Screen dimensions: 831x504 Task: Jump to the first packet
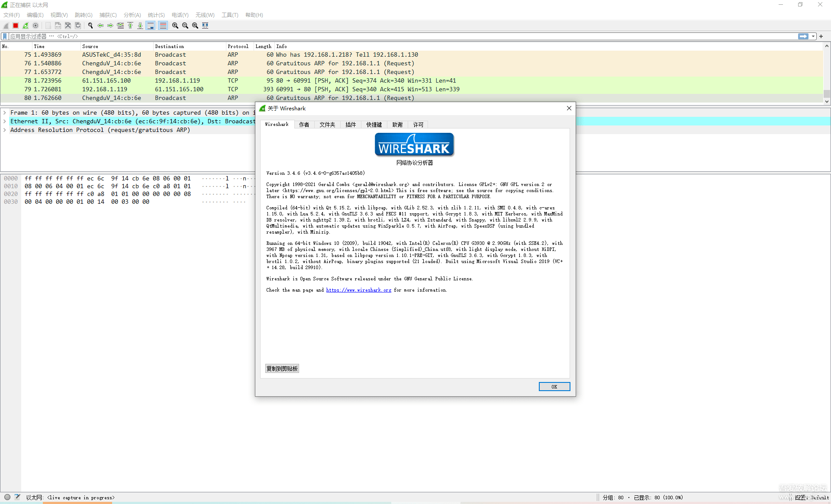pyautogui.click(x=130, y=26)
